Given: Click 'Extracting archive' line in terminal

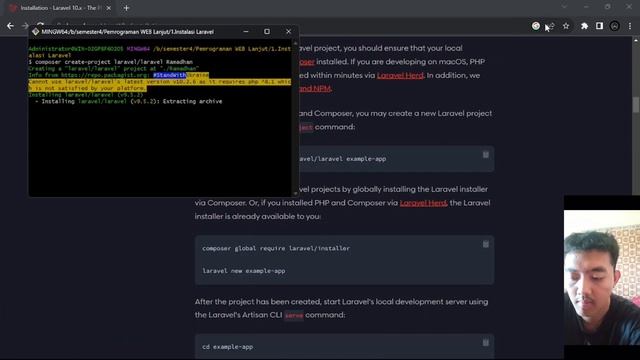Looking at the screenshot, I should pos(129,101).
